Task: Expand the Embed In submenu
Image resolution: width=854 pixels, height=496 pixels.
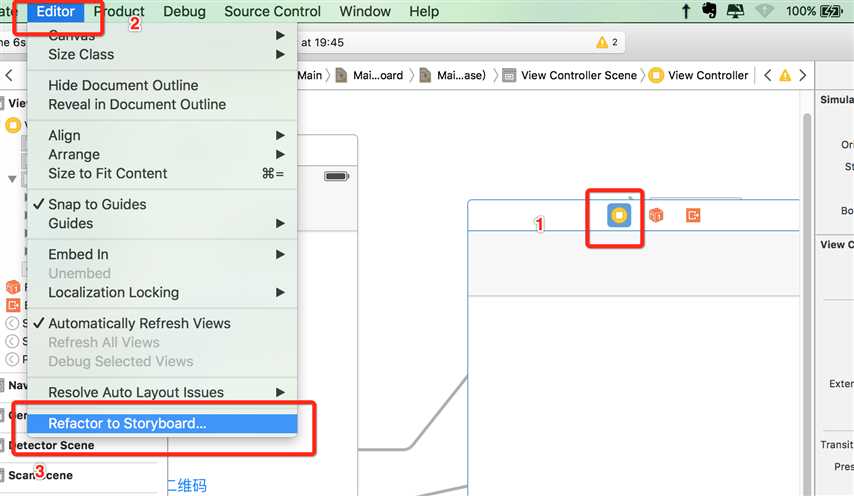Action: pyautogui.click(x=162, y=254)
